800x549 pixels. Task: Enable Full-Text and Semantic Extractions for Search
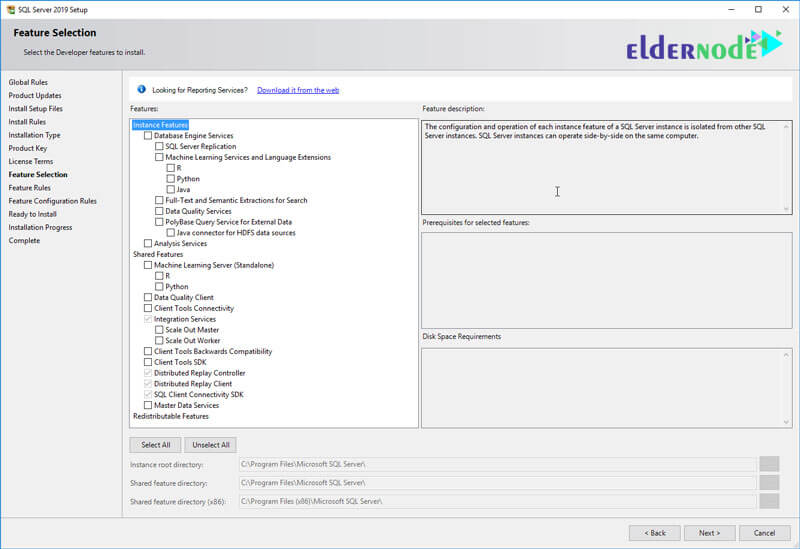(x=159, y=200)
